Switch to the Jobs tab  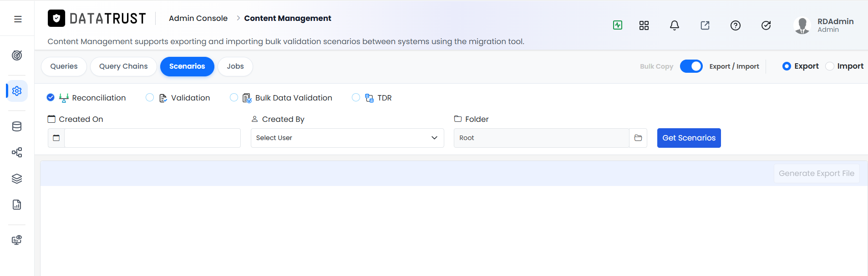click(235, 66)
